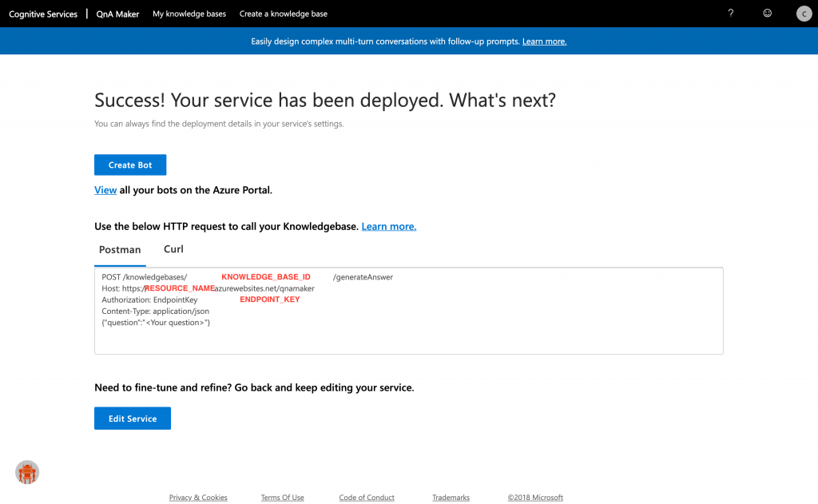Click the 'Authorization: EndpointKey' line

pyautogui.click(x=149, y=300)
